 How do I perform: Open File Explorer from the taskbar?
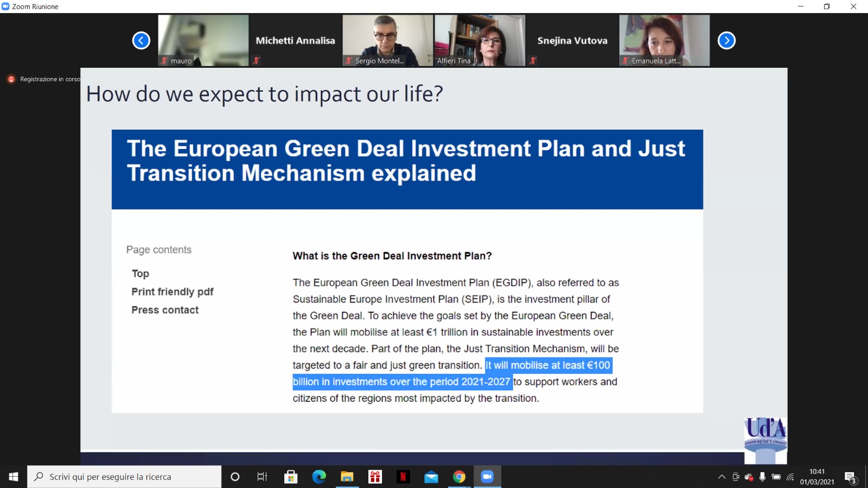tap(347, 477)
